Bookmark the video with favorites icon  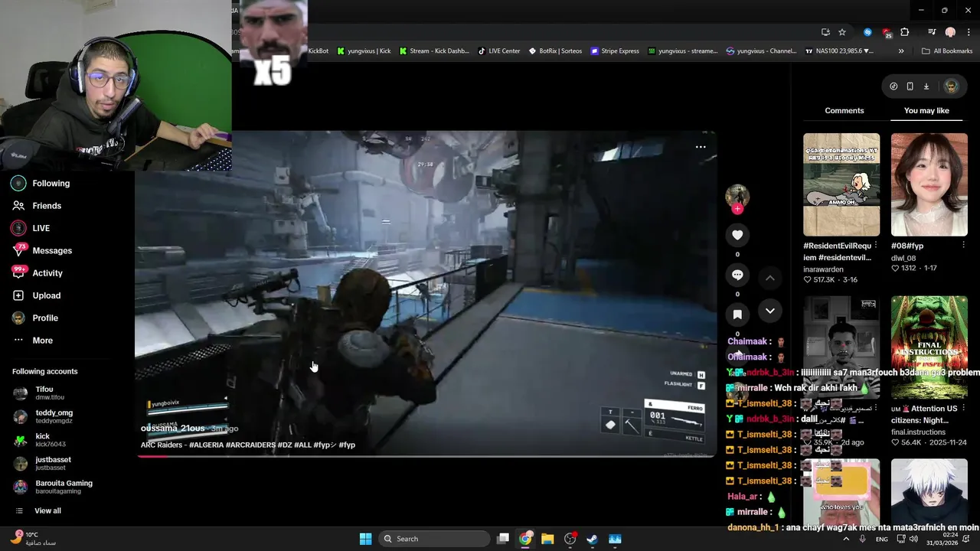coord(737,315)
